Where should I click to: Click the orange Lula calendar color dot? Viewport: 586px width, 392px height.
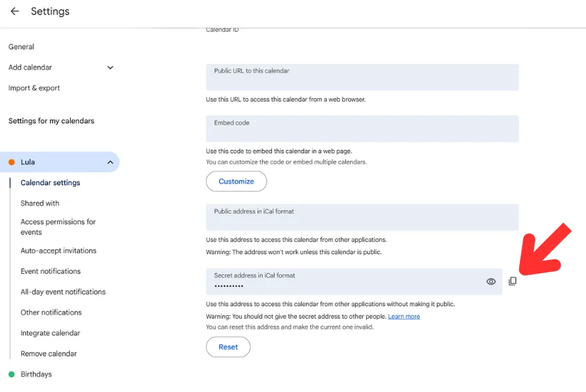coord(11,162)
